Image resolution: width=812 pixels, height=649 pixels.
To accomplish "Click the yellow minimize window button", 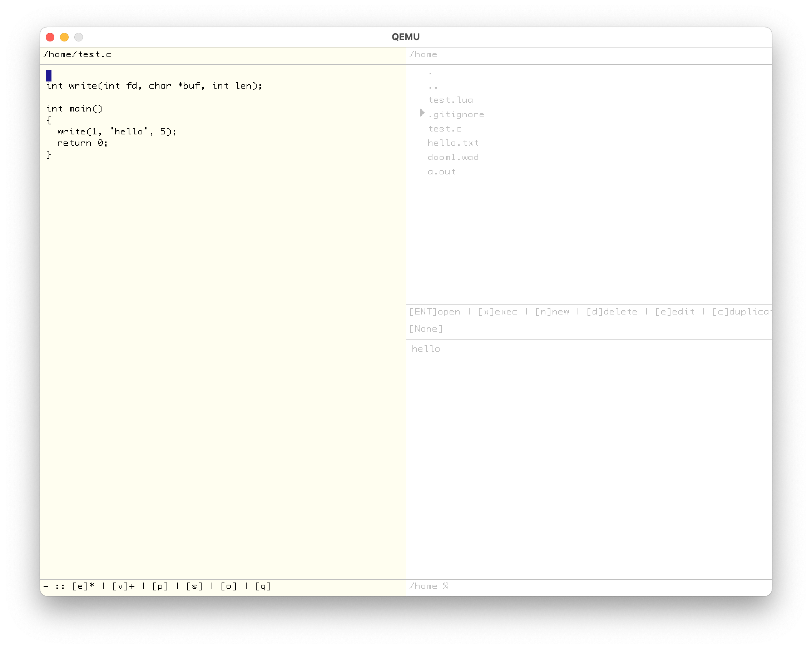I will 64,37.
